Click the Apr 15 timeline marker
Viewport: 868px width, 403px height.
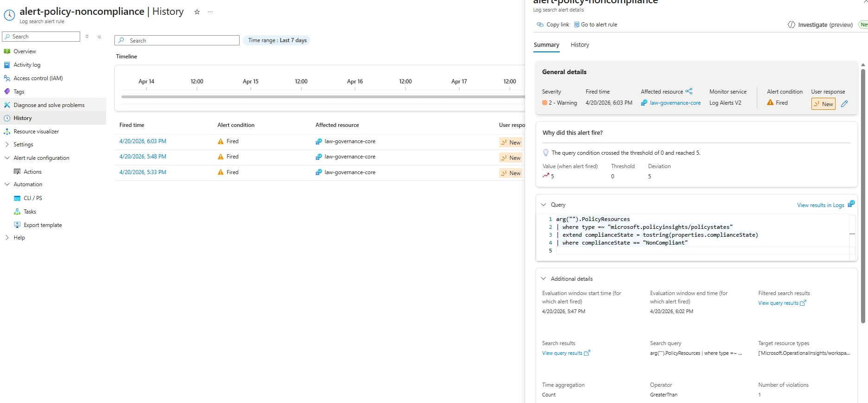coord(250,82)
